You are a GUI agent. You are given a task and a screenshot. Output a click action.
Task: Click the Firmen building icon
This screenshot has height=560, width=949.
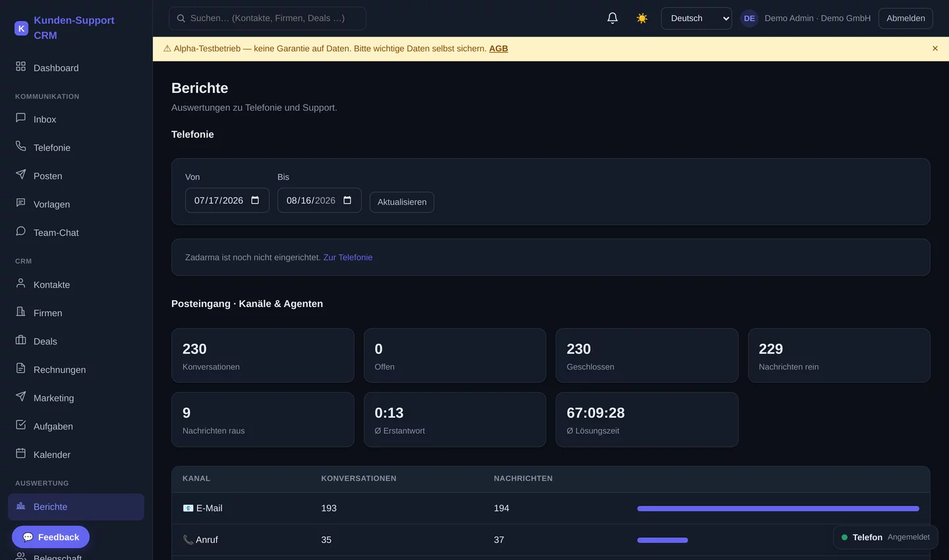(21, 312)
